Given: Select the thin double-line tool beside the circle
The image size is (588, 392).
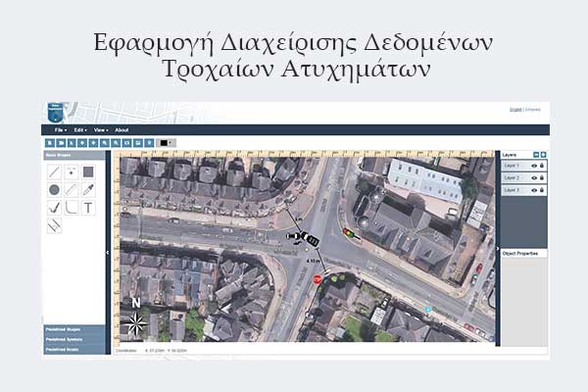Looking at the screenshot, I should 72,190.
